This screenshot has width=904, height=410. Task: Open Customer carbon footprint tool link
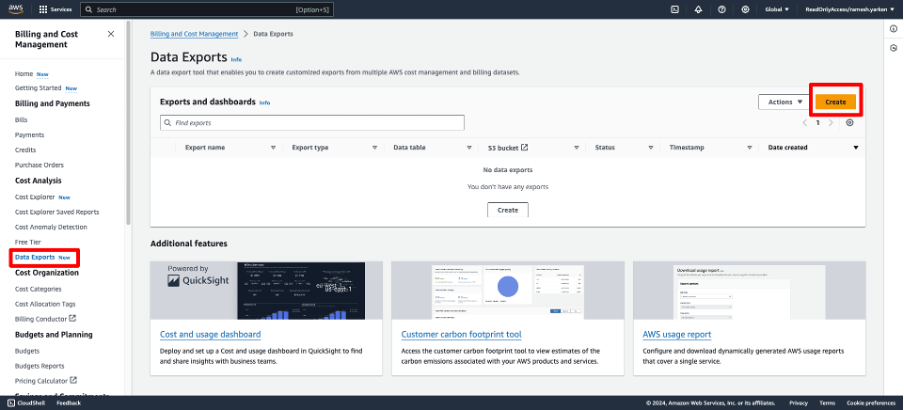[x=461, y=334]
